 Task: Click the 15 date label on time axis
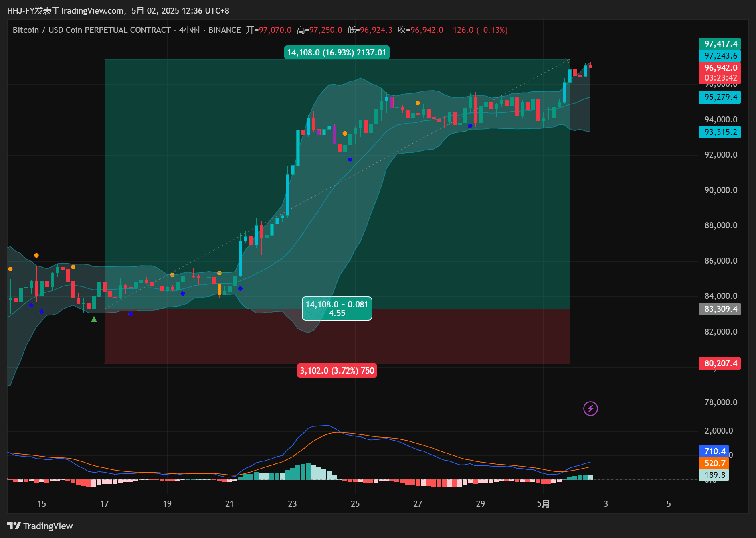pos(42,504)
